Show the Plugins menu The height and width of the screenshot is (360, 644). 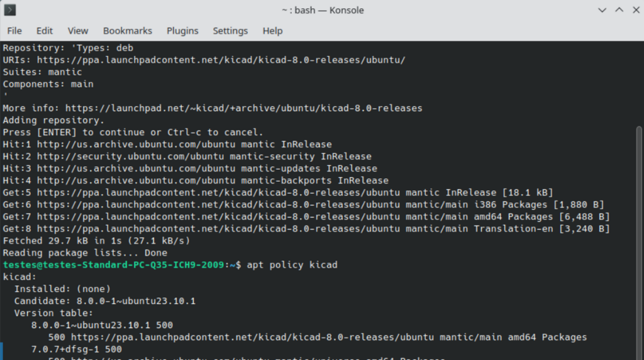click(182, 31)
